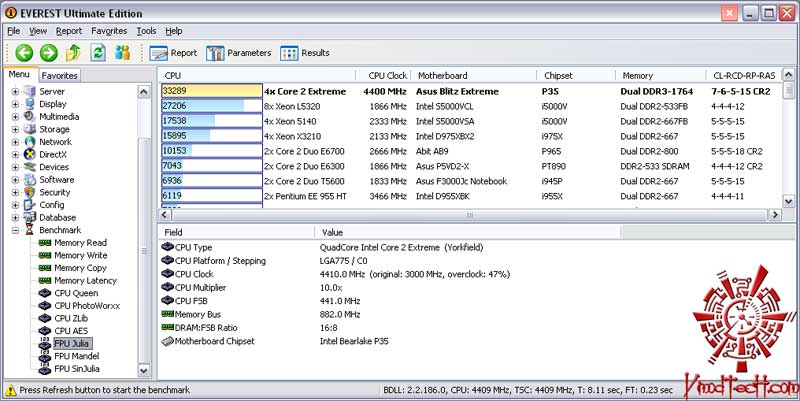Expand the Database tree node
The width and height of the screenshot is (800, 401).
[x=15, y=218]
